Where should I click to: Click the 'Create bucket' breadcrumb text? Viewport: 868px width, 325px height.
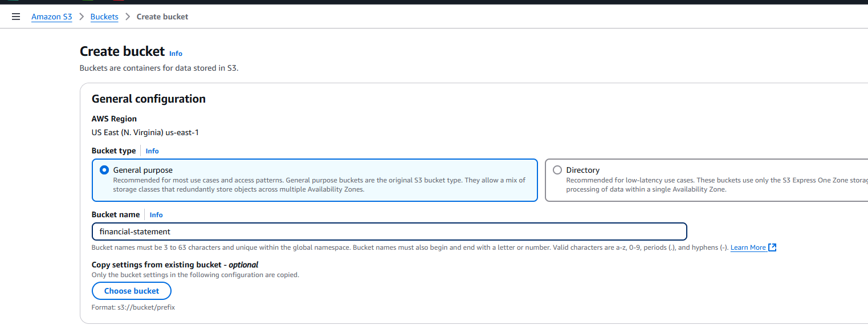pos(162,17)
